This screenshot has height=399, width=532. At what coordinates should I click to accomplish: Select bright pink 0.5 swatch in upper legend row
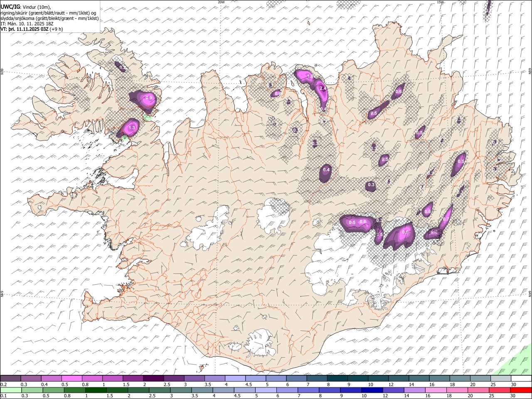(71, 378)
